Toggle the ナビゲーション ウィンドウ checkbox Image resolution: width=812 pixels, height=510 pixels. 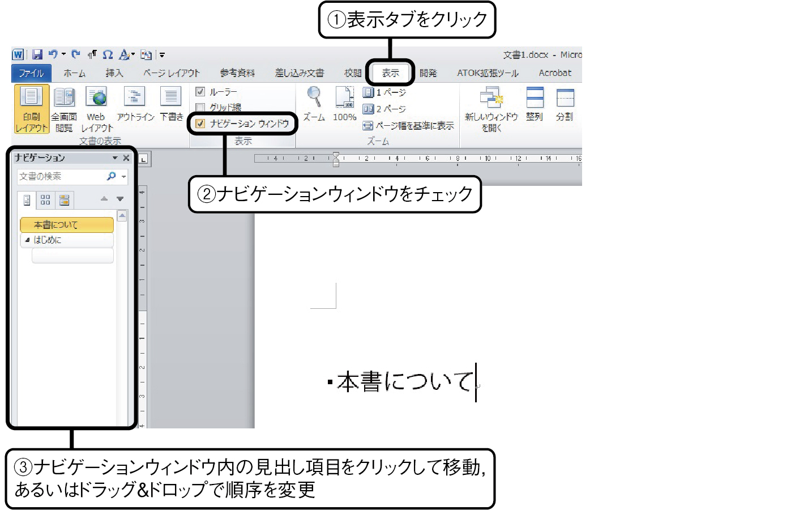tap(200, 123)
